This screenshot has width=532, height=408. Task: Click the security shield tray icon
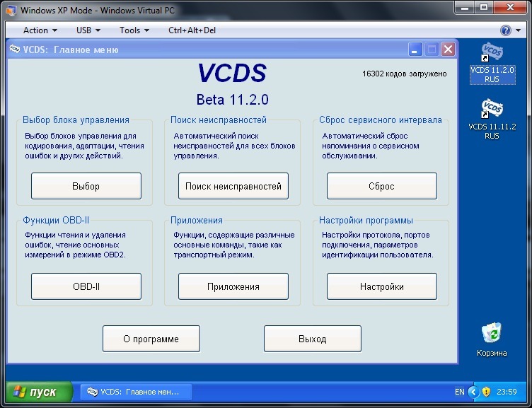tap(486, 392)
